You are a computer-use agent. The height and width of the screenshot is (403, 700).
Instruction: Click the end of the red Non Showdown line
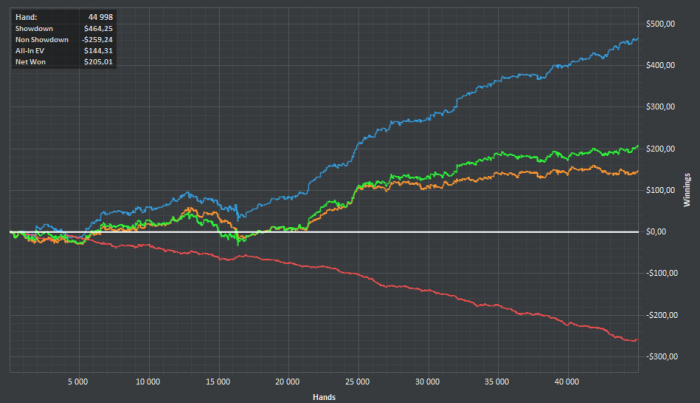tap(637, 340)
